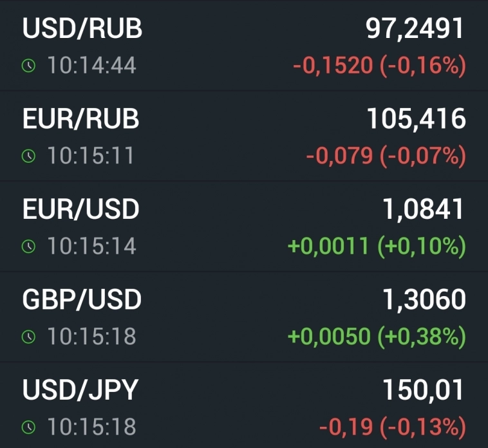Click the USD/RUB price 97,2491

pyautogui.click(x=415, y=29)
